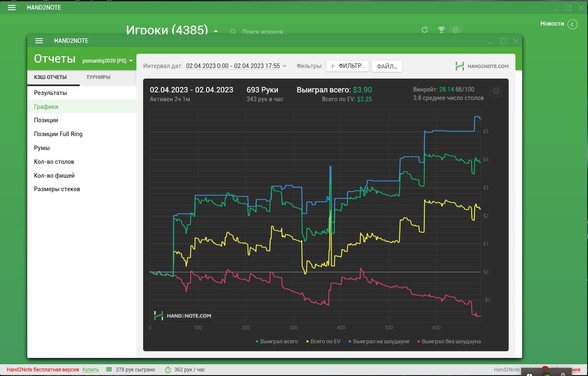Click trophy icon in Игроки window
588x376 pixels.
click(x=441, y=30)
